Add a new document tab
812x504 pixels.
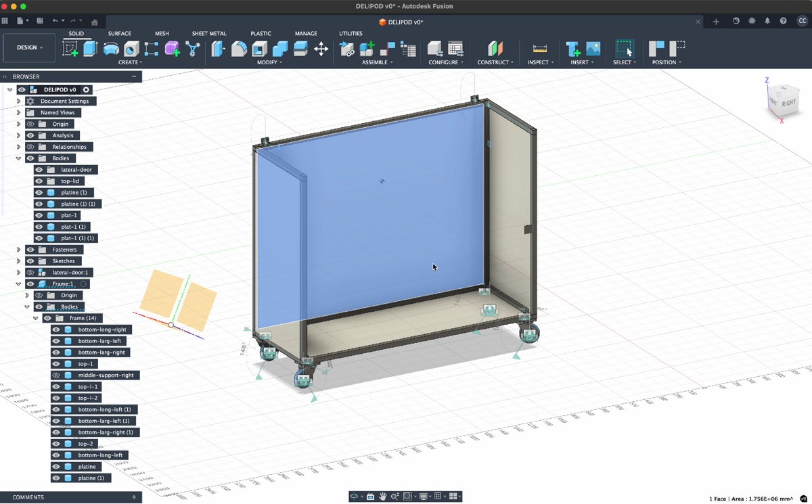tap(716, 22)
